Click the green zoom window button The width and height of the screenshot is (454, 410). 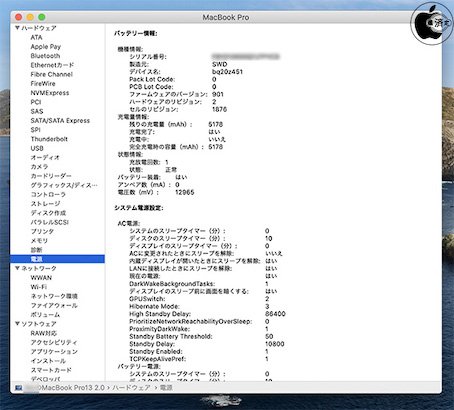(42, 17)
